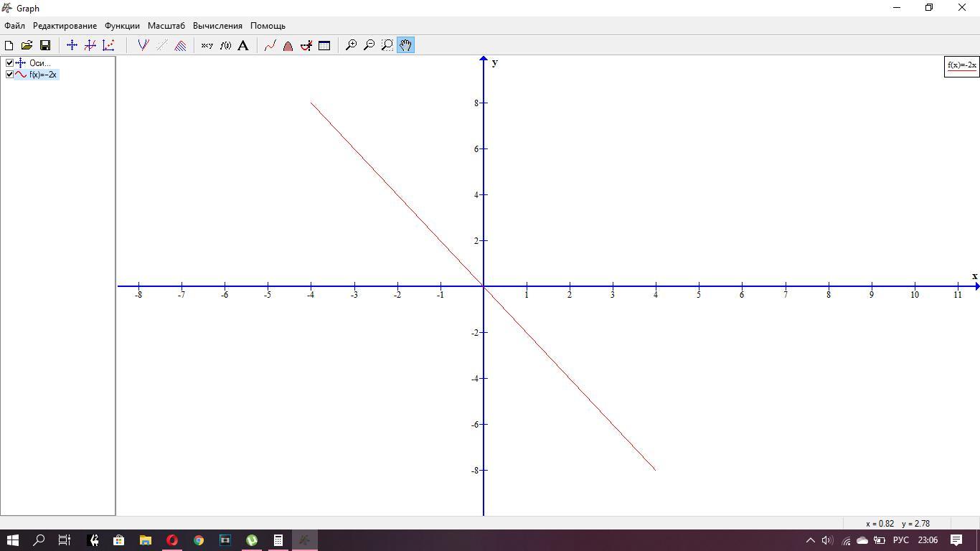Uncheck the Оси axes visibility checkbox

tap(9, 63)
